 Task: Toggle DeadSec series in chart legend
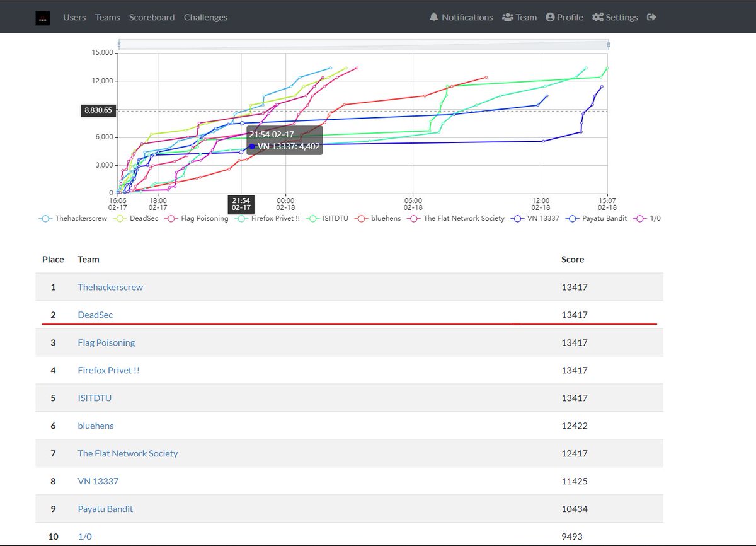point(135,218)
